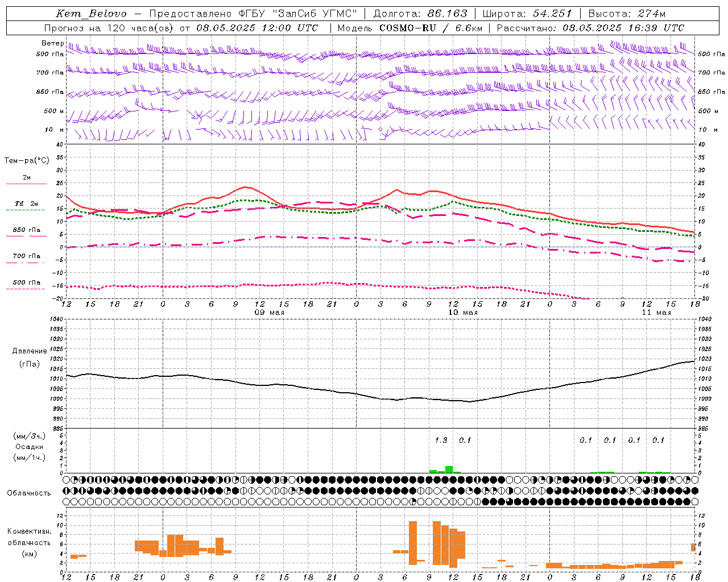Click the '1040' top value of left pressure axis

[x=57, y=319]
